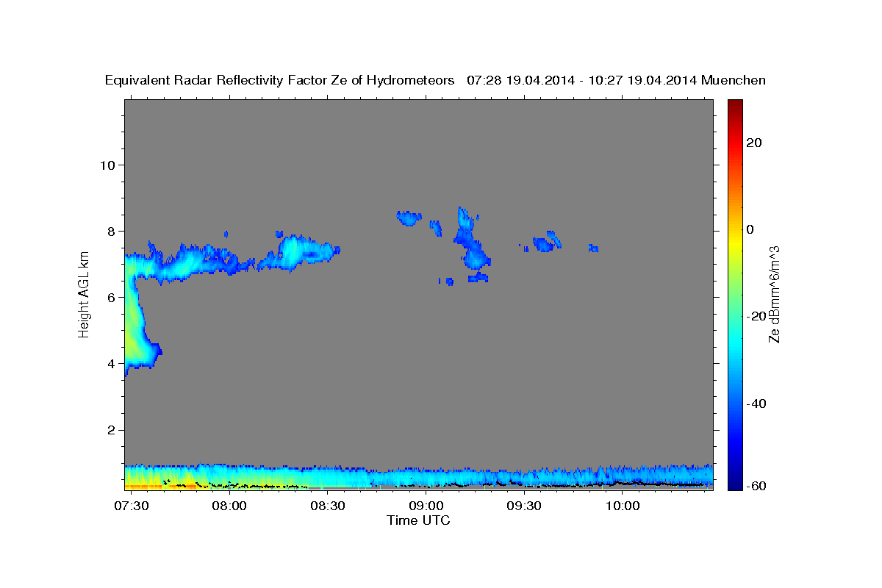This screenshot has width=882, height=588.
Task: Click the 07:30 time tick label
Action: pos(131,506)
